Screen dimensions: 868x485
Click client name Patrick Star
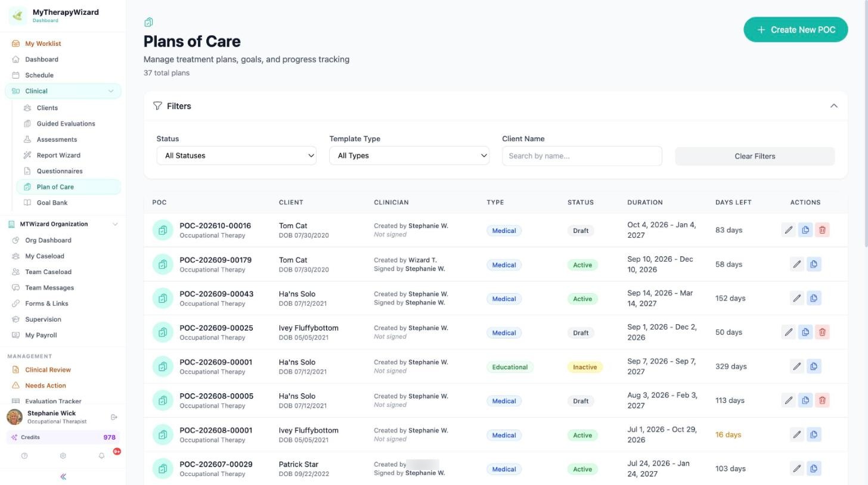pyautogui.click(x=298, y=464)
